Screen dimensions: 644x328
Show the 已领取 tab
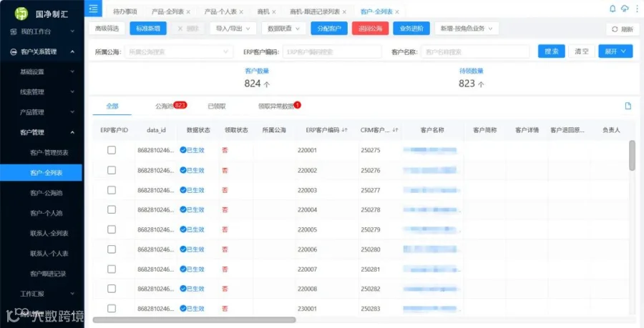[x=217, y=106]
